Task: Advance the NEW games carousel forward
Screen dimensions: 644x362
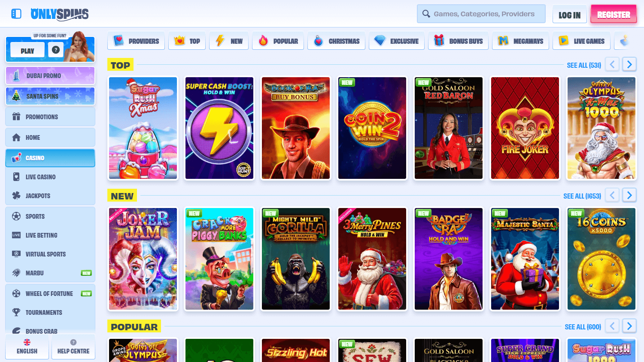Action: pos(629,195)
